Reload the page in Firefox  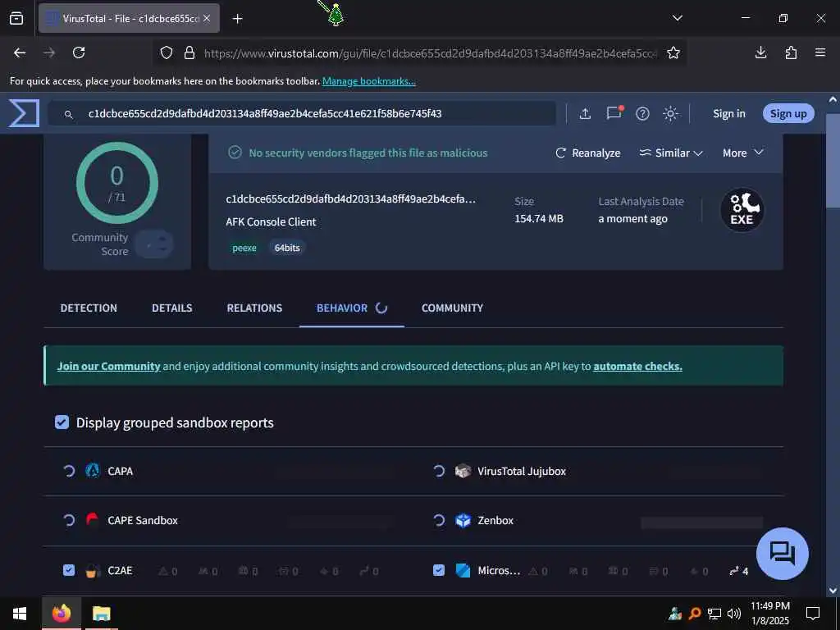click(79, 52)
